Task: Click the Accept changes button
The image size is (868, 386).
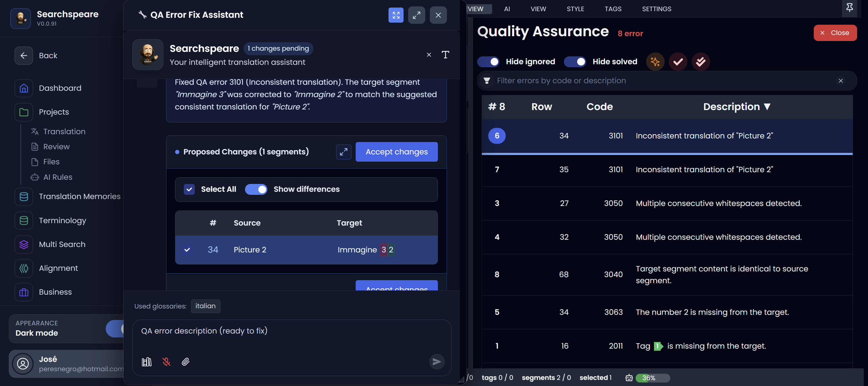Action: (396, 152)
